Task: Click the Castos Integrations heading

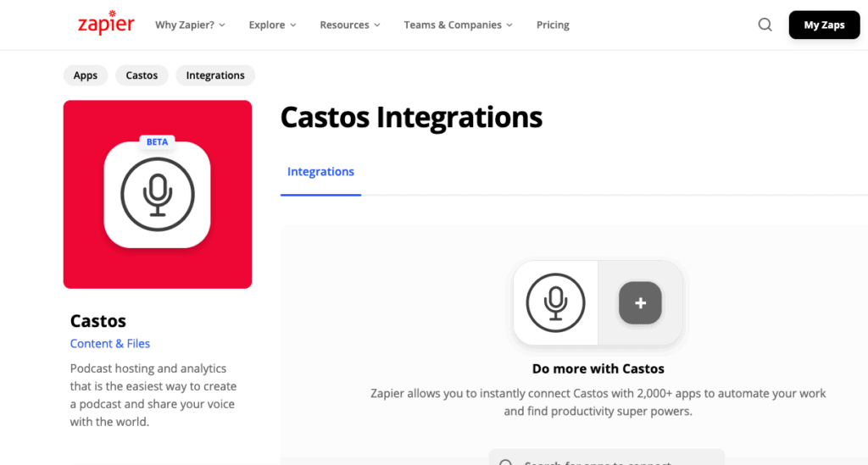Action: tap(411, 117)
